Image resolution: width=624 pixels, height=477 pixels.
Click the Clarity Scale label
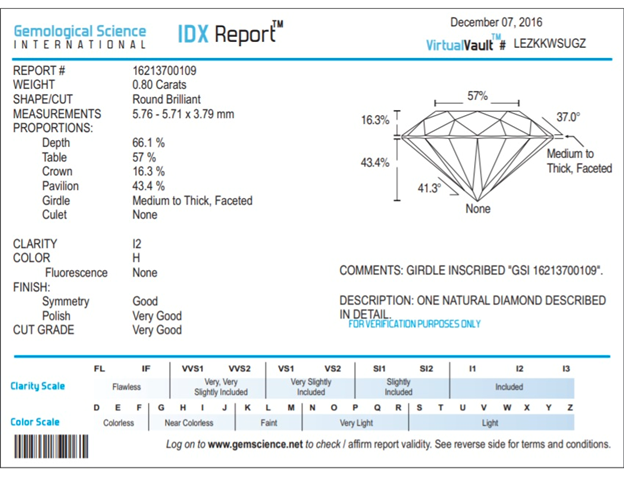pyautogui.click(x=38, y=386)
